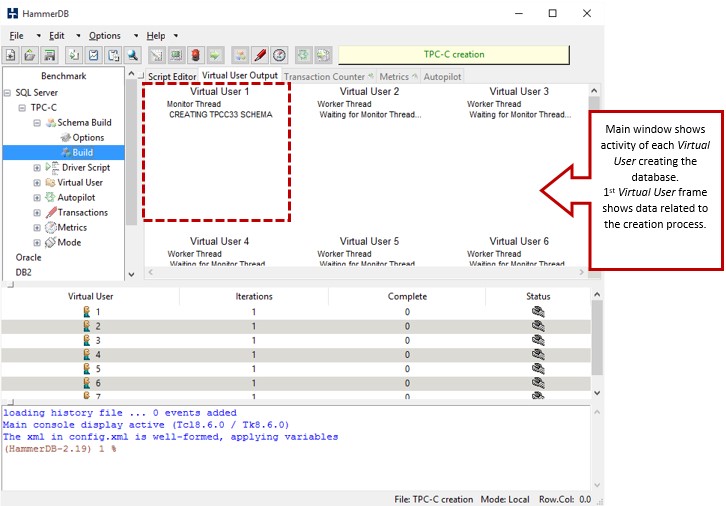
Task: Switch to the Metrics tab
Action: (398, 76)
